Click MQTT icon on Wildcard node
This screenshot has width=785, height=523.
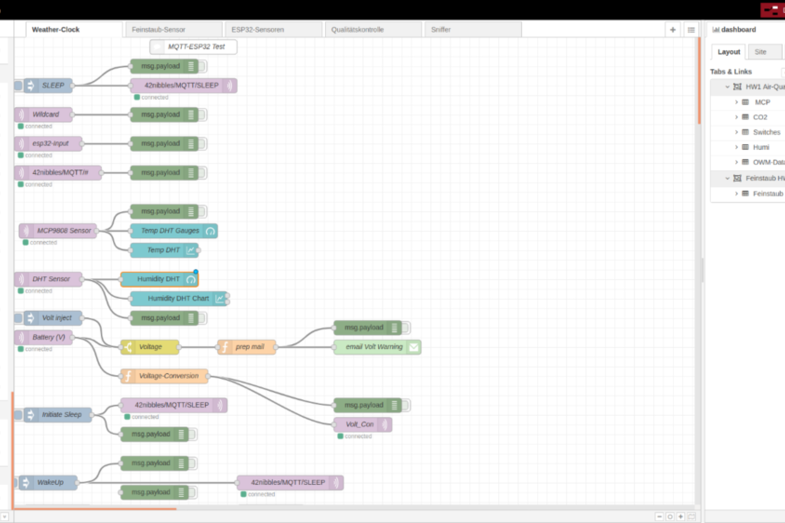coord(21,115)
